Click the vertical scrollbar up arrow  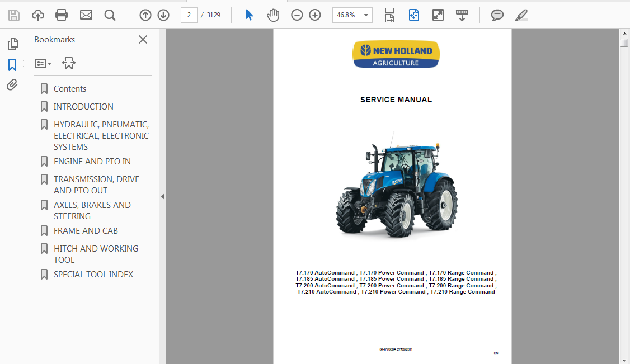pos(624,33)
